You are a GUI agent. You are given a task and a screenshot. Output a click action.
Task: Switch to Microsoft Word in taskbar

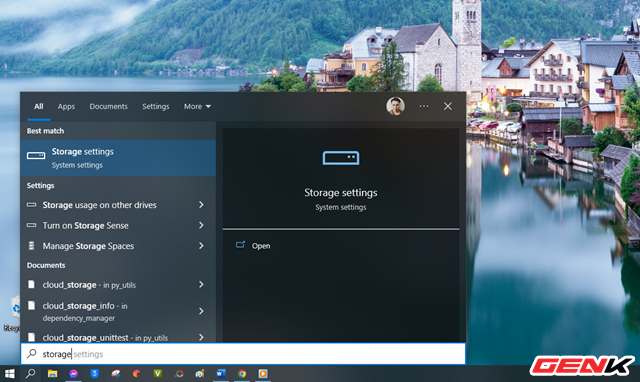click(x=221, y=373)
